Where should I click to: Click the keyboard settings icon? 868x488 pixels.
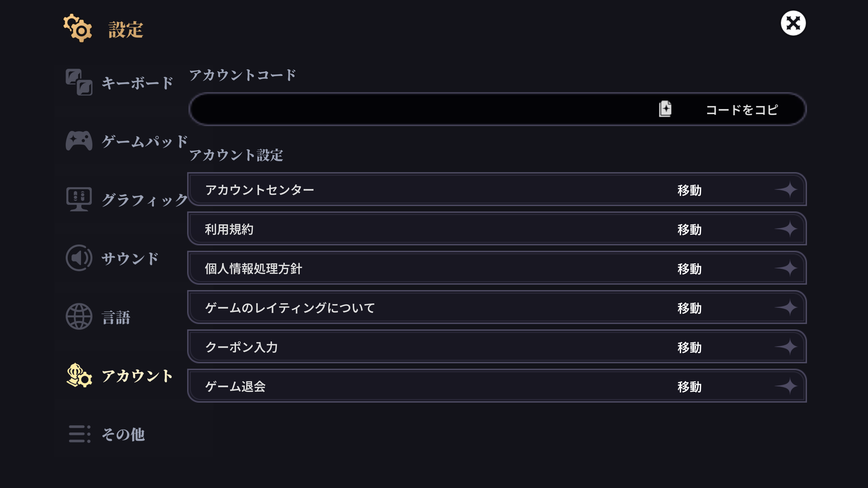pos(79,82)
